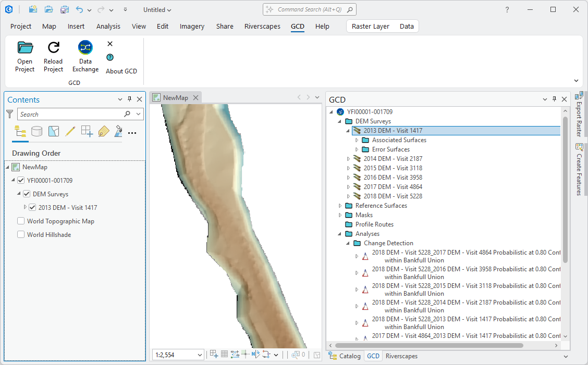Click the List By Labeling tag icon
The image size is (588, 365).
pos(103,131)
